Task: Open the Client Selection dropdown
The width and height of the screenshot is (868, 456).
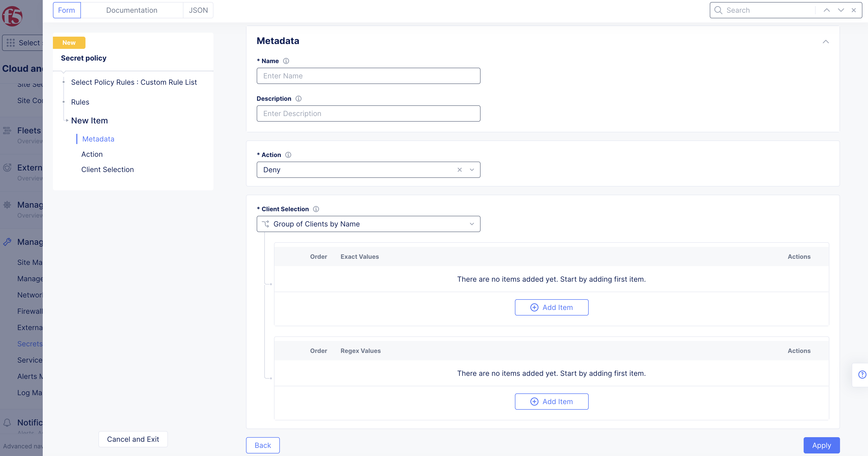Action: [x=472, y=224]
